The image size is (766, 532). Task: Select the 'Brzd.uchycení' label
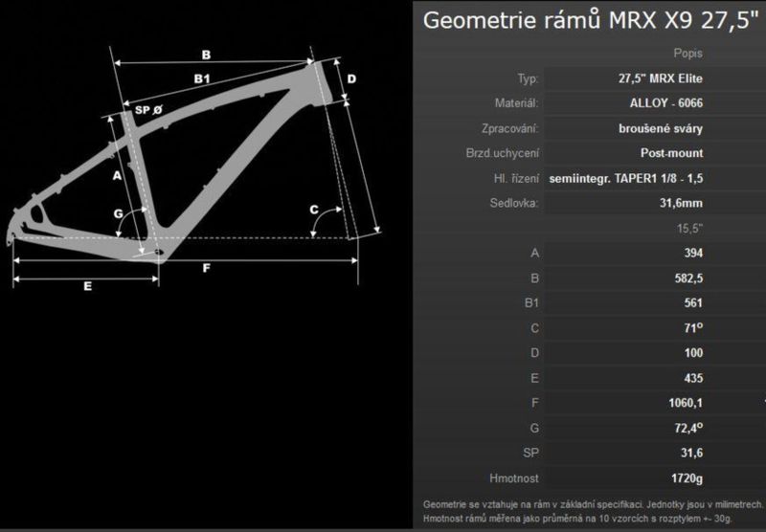tap(502, 153)
